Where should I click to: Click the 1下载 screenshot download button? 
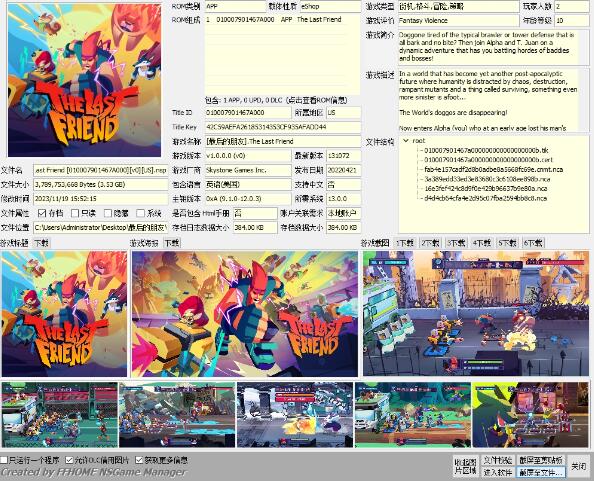pyautogui.click(x=405, y=243)
